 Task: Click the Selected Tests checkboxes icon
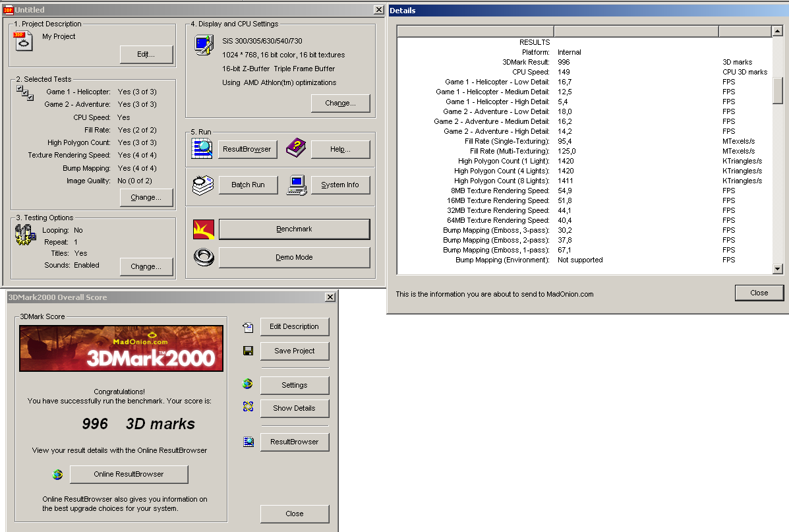click(x=24, y=93)
